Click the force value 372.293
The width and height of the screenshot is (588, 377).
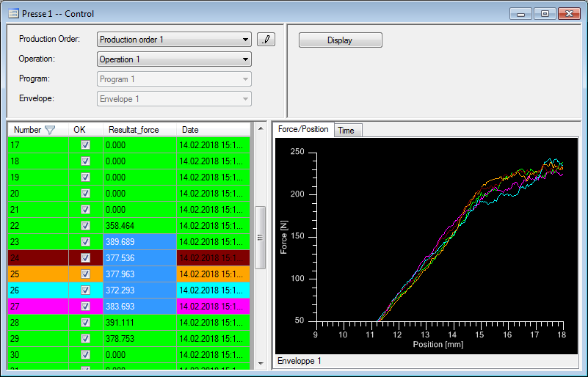pyautogui.click(x=139, y=290)
